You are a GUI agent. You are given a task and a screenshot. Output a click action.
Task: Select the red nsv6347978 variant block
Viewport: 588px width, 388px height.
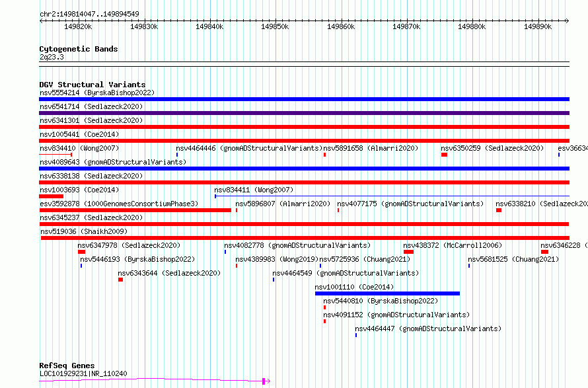coord(81,252)
